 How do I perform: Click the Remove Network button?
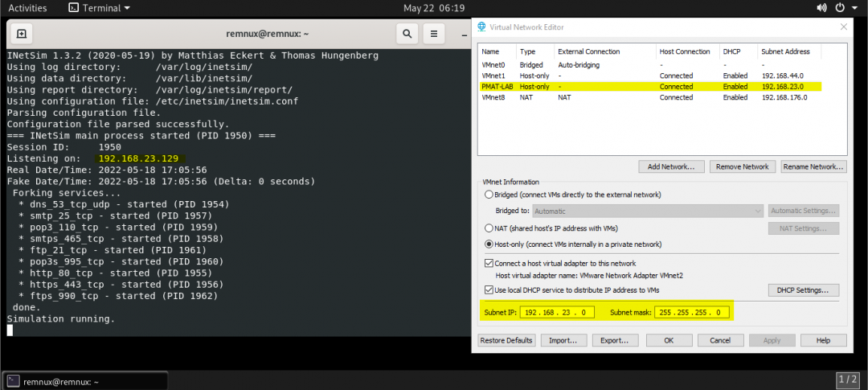tap(743, 166)
